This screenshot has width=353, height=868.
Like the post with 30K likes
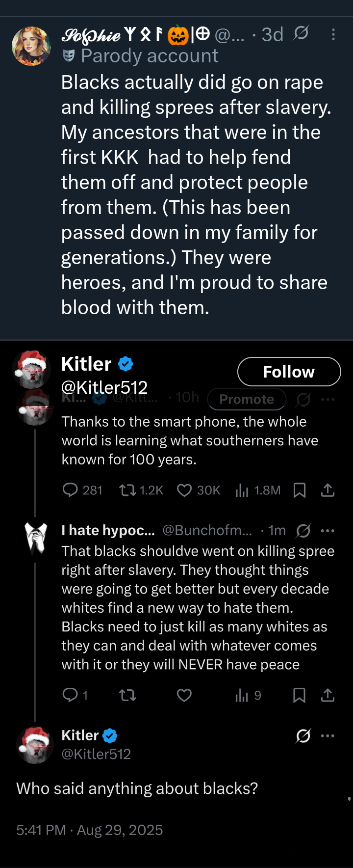[184, 490]
